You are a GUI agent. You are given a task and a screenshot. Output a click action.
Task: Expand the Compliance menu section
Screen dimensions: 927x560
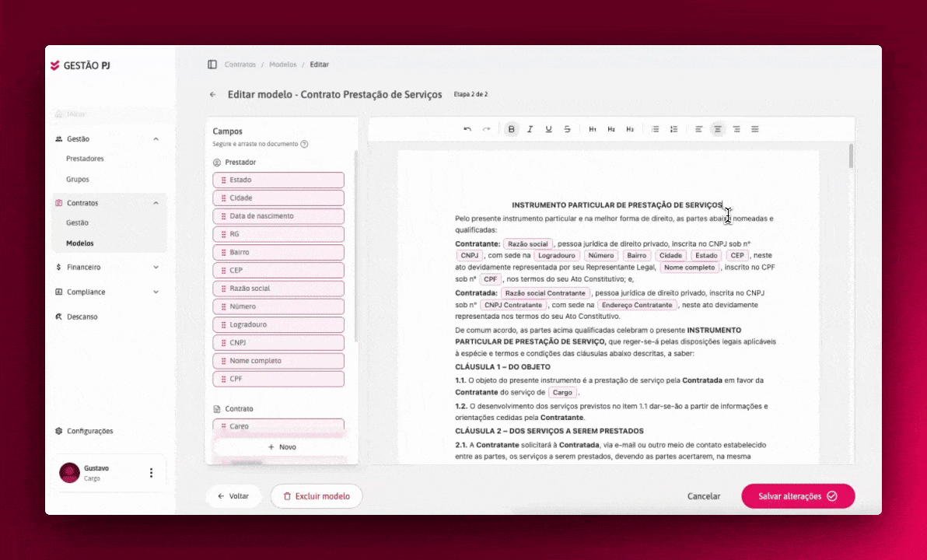(x=156, y=292)
